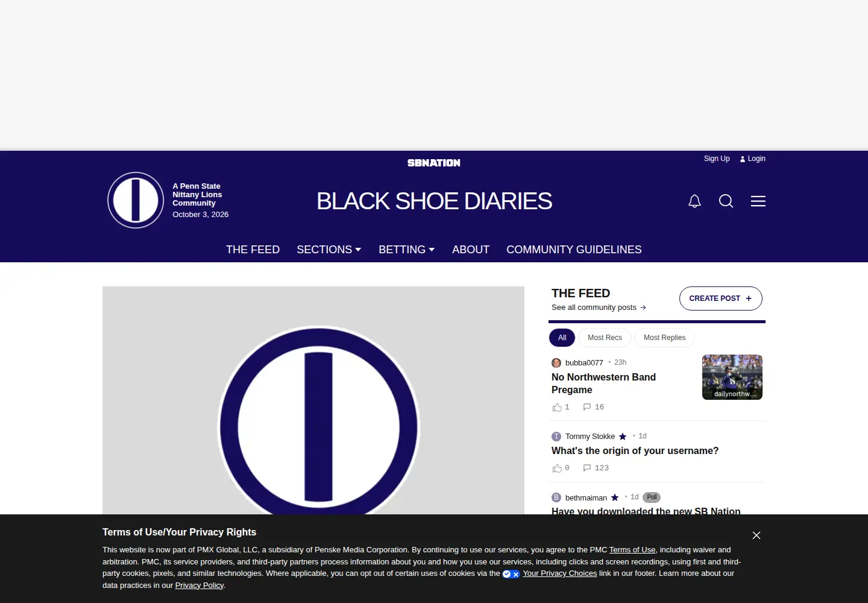Click the Create Post button
This screenshot has width=868, height=603.
(x=721, y=298)
